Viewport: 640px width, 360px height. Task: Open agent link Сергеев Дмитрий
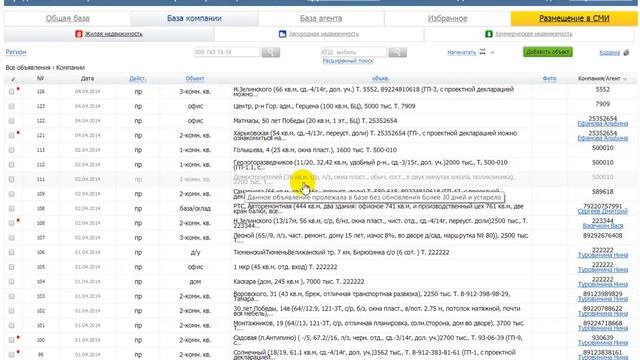[x=602, y=211]
